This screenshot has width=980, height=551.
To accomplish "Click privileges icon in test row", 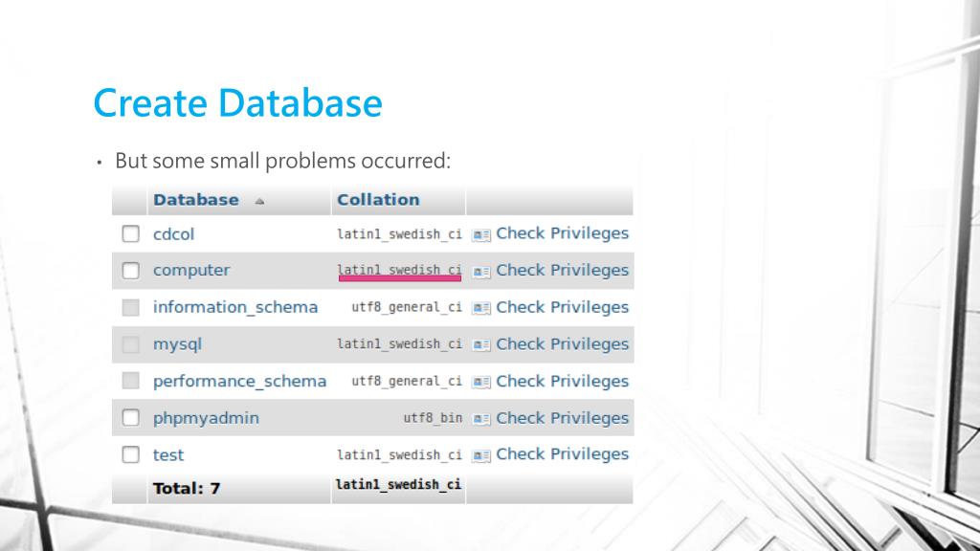I will 481,456.
